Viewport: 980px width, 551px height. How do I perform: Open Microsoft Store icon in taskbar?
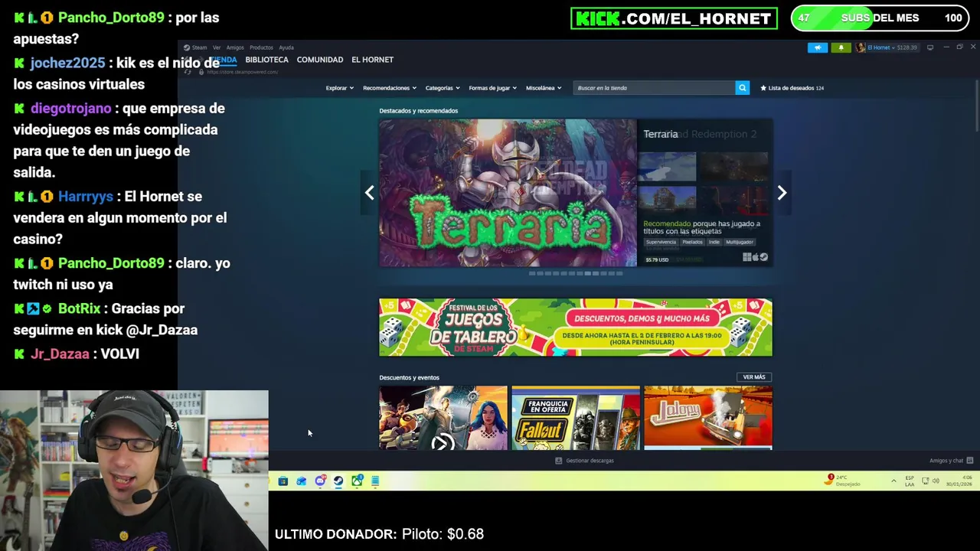[283, 481]
